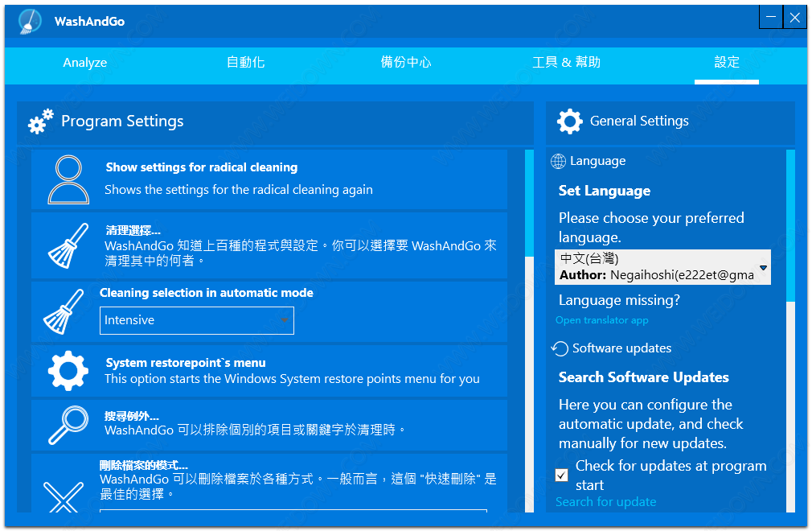The image size is (812, 531).
Task: Click the Cleaning selection in automatic mode label
Action: click(206, 293)
